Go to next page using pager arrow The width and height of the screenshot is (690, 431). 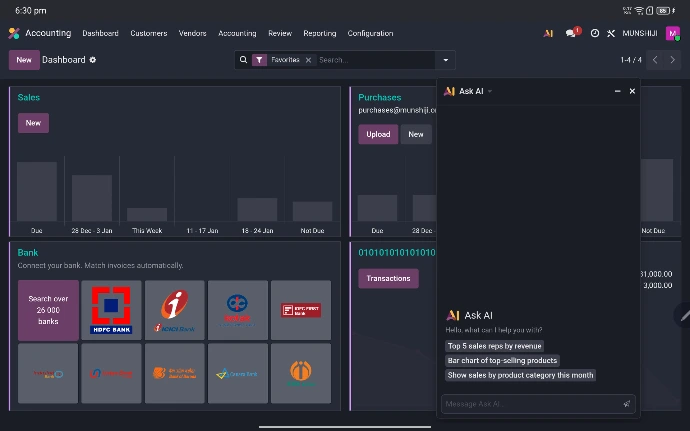tap(675, 60)
